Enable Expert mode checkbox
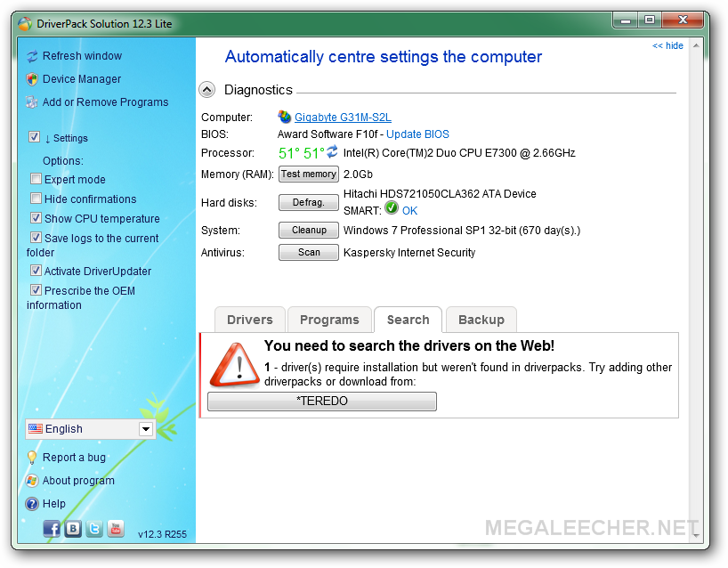Viewport: 728px width, 568px height. point(36,178)
